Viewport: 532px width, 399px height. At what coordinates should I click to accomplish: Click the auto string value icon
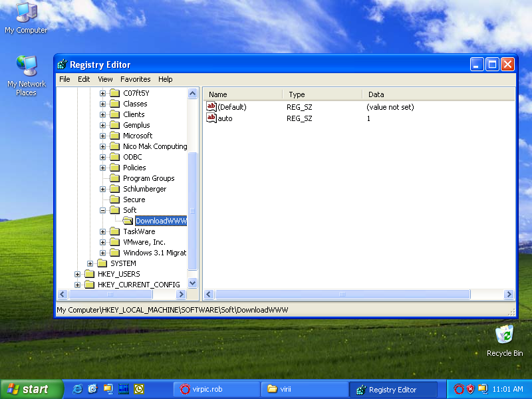coord(211,118)
